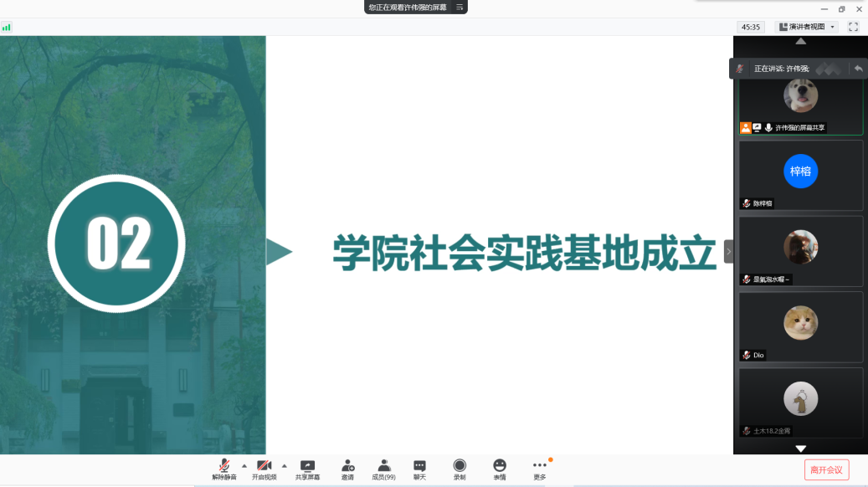Enter fullscreen using the top-right icon
The height and width of the screenshot is (487, 868).
point(853,27)
